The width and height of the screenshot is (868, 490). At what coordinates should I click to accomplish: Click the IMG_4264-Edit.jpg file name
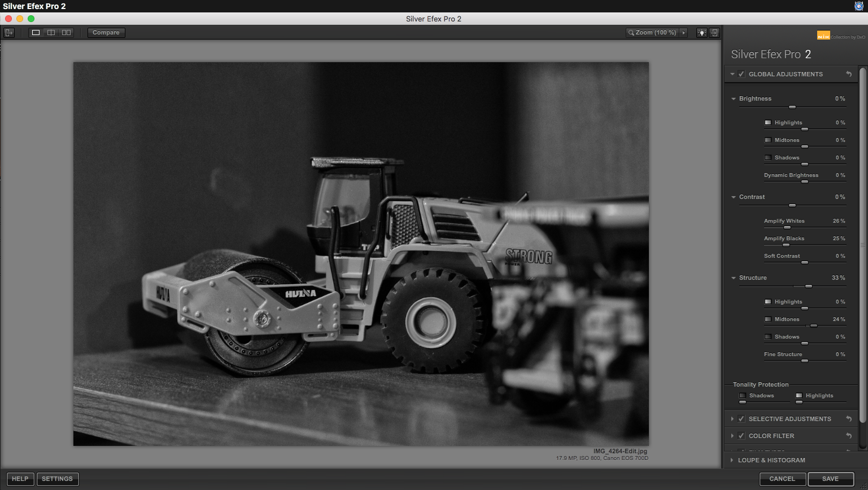(x=620, y=451)
